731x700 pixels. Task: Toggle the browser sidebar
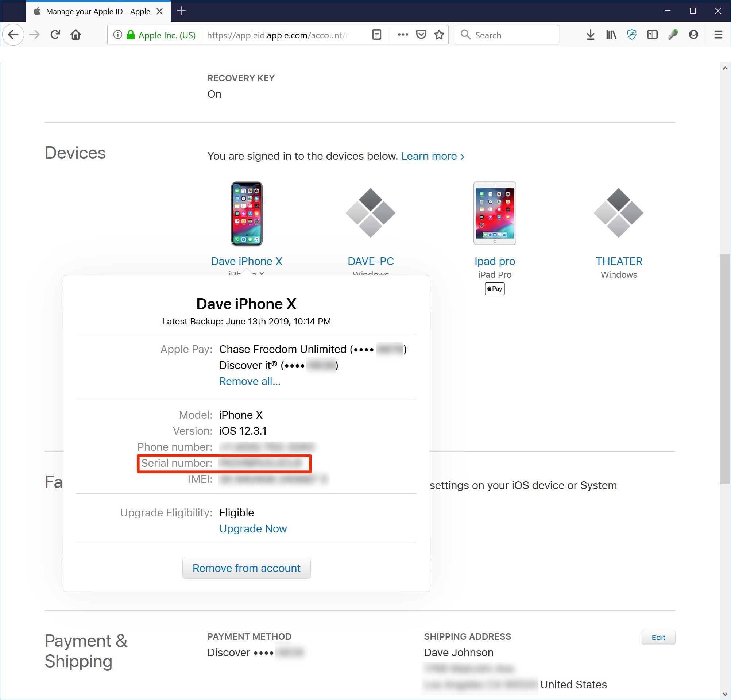(x=652, y=34)
